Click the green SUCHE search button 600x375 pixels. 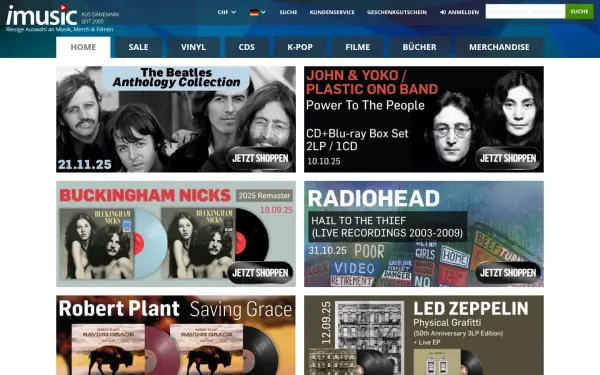[x=579, y=11]
